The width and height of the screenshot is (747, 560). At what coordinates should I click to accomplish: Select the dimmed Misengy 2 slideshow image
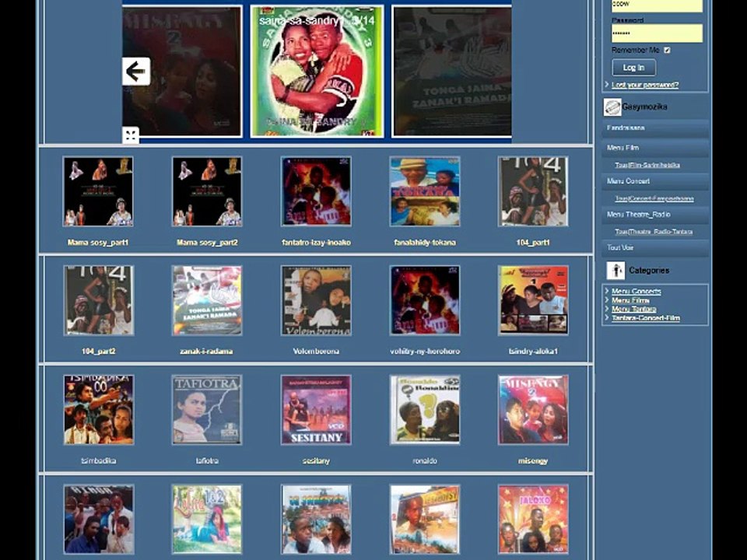pyautogui.click(x=182, y=72)
